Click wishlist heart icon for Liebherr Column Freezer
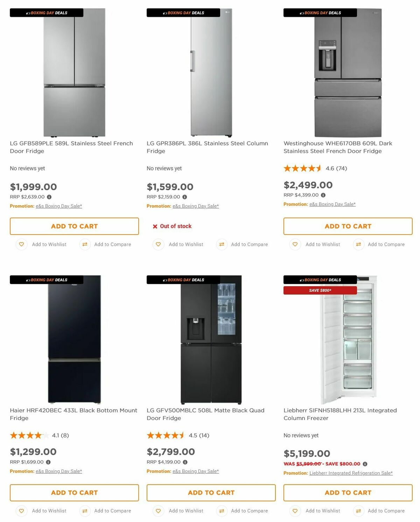Viewport: 420px width, 522px height. [295, 511]
